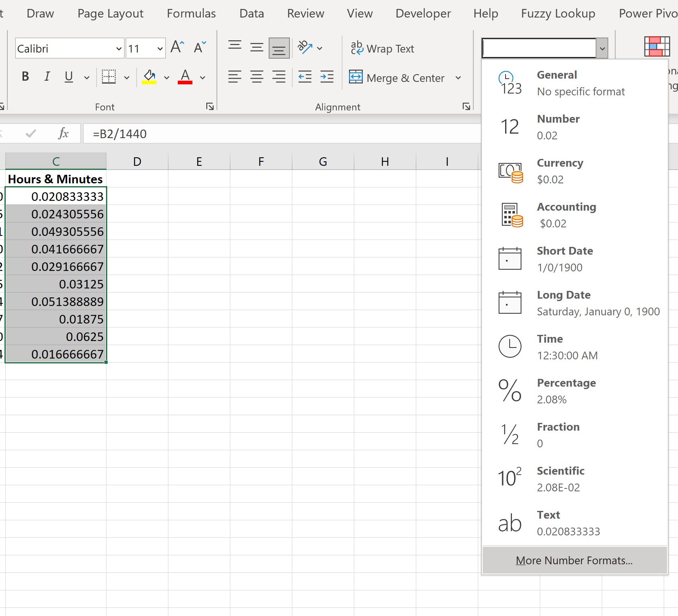Switch to the Formulas ribbon tab
The image size is (678, 616).
(191, 13)
